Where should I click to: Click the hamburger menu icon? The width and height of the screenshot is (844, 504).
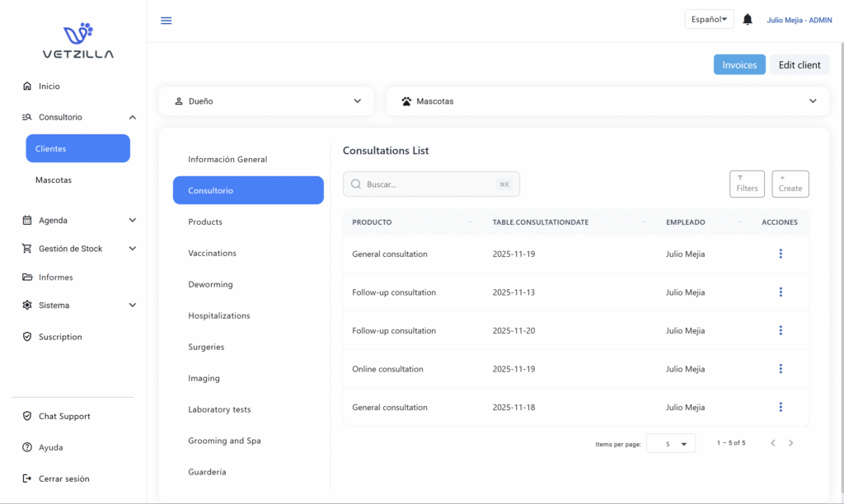(x=166, y=21)
